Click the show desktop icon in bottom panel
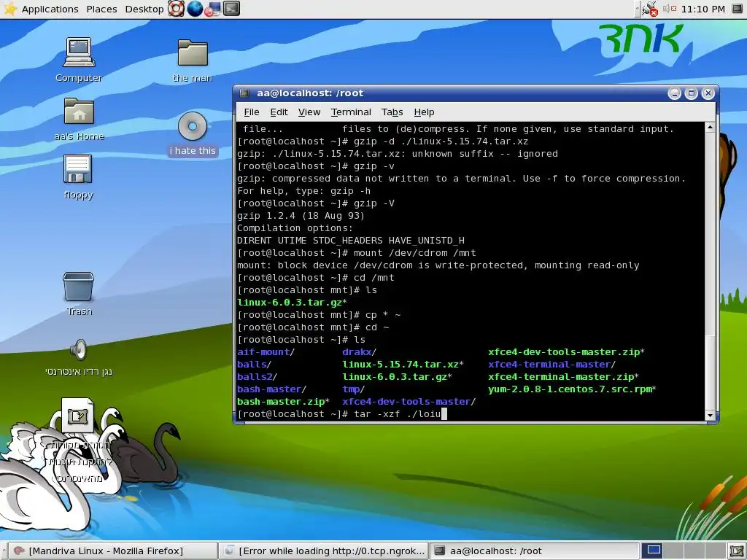 click(735, 551)
